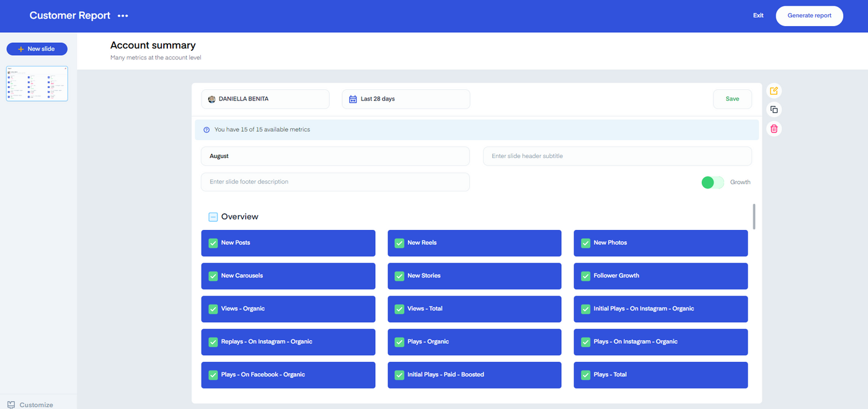The height and width of the screenshot is (409, 868).
Task: Click the red delete slide icon
Action: pyautogui.click(x=774, y=129)
